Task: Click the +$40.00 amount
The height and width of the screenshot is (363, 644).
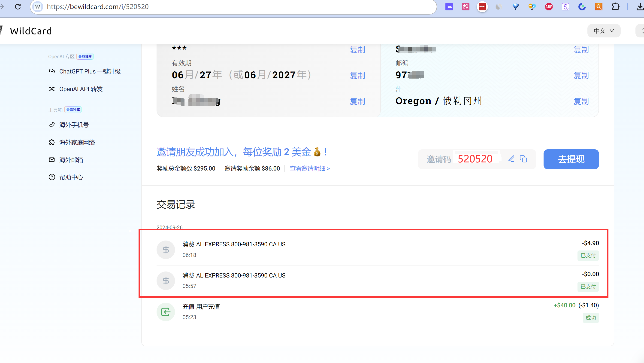Action: (x=564, y=305)
